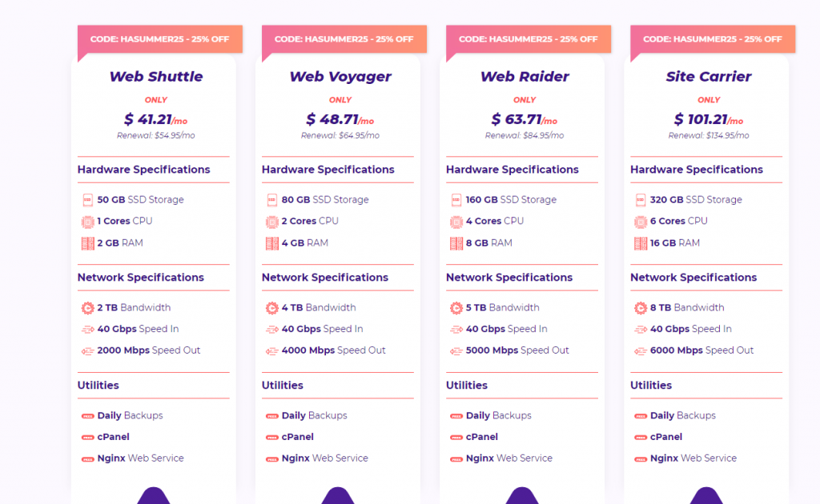Click the free badge by Web Shuttle Daily Backups
820x504 pixels.
click(x=88, y=416)
